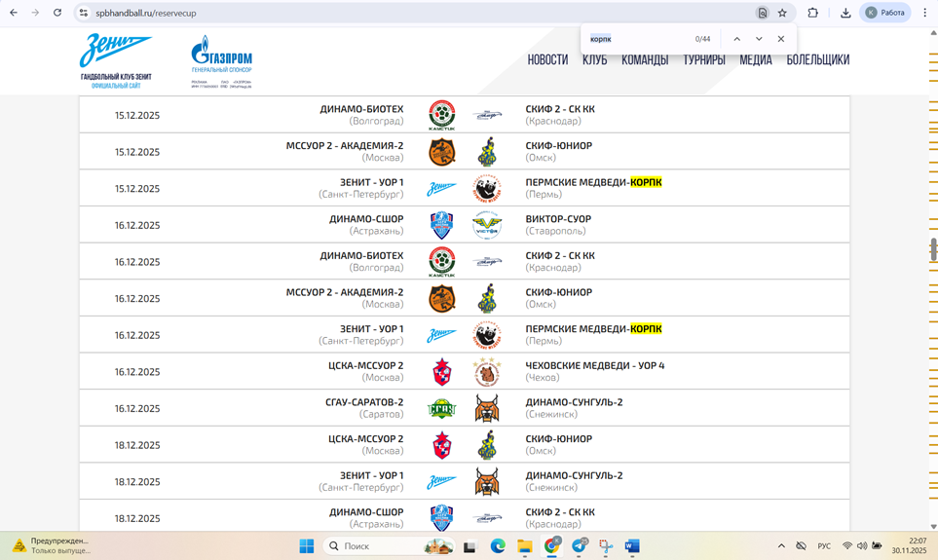
Task: Click СКИФ 2 - СК КК logo in 16.12.2025 row
Action: 487,261
